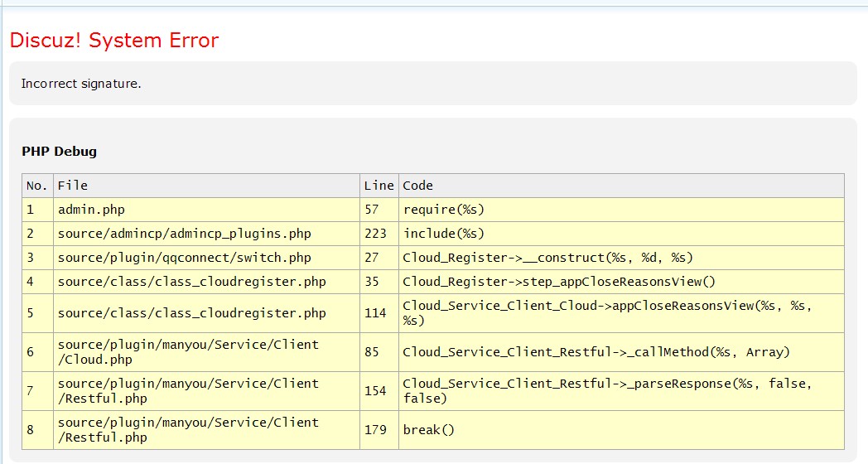
Task: Select the Cloud_Register->__construct code entry
Action: point(547,258)
